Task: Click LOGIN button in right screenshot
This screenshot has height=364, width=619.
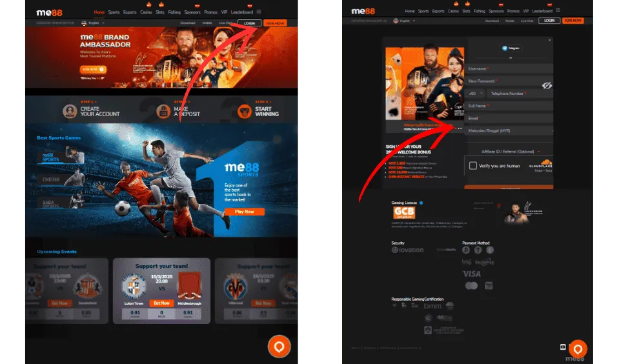Action: pyautogui.click(x=549, y=21)
